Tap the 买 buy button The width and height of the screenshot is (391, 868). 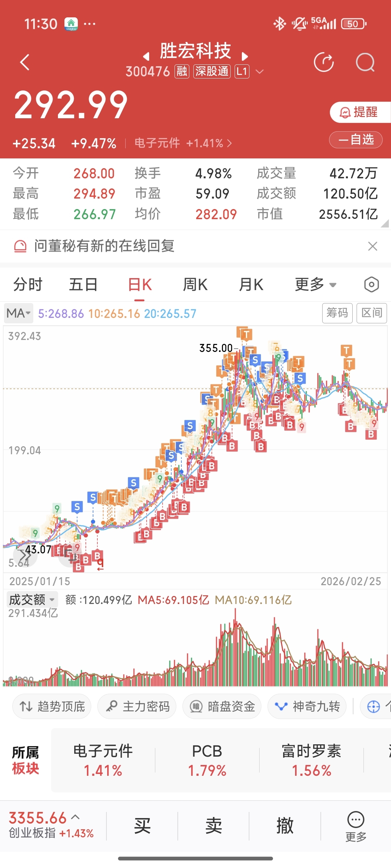tap(142, 826)
